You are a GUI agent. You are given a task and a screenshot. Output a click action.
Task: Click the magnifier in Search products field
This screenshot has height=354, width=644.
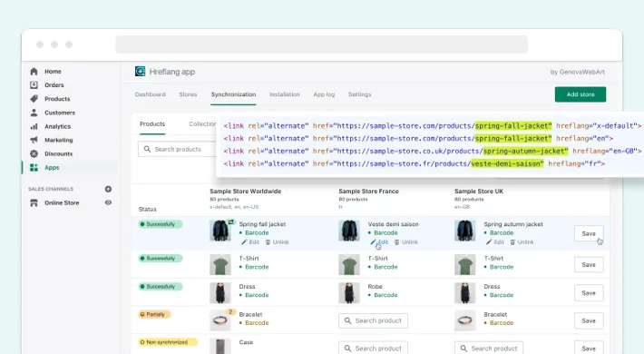pos(147,149)
